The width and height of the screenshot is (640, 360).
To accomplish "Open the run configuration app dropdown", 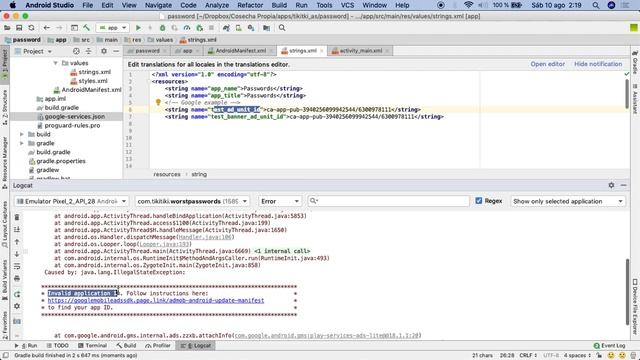I will (x=113, y=28).
